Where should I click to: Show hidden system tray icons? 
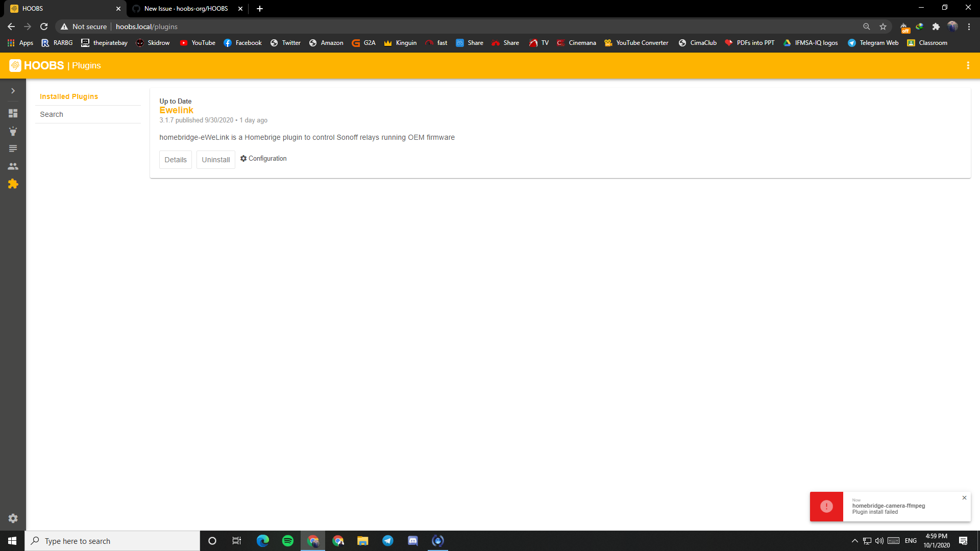click(x=854, y=541)
